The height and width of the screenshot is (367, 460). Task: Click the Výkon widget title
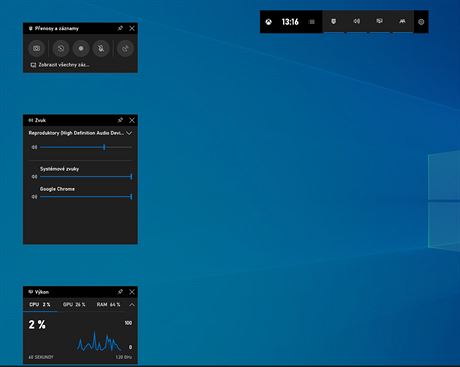click(x=42, y=292)
